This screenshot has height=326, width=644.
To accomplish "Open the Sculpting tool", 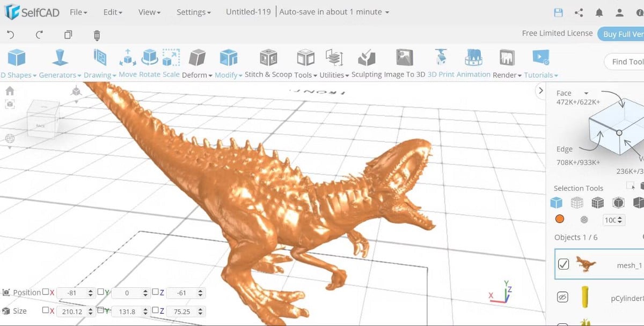I will pos(367,58).
